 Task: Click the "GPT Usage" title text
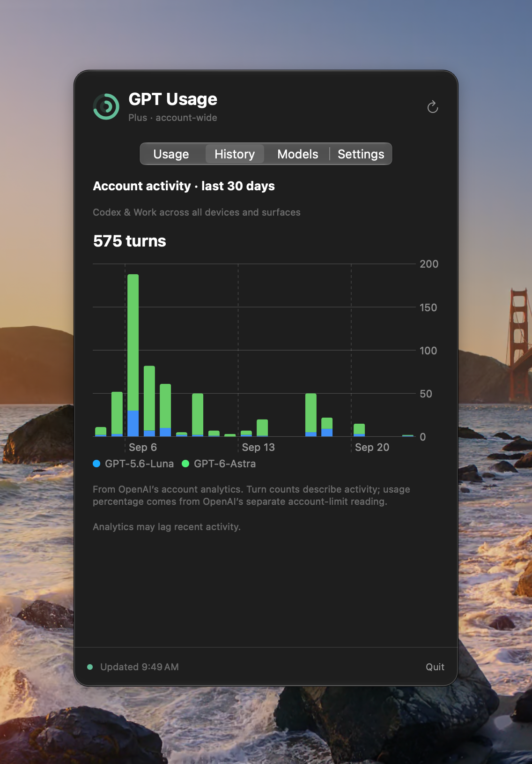click(173, 99)
